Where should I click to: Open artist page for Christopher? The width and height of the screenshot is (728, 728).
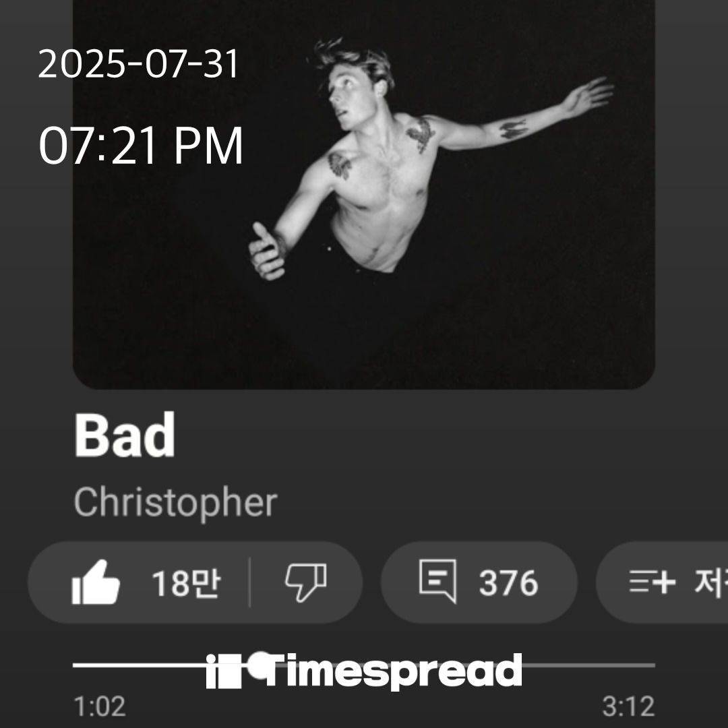(175, 503)
